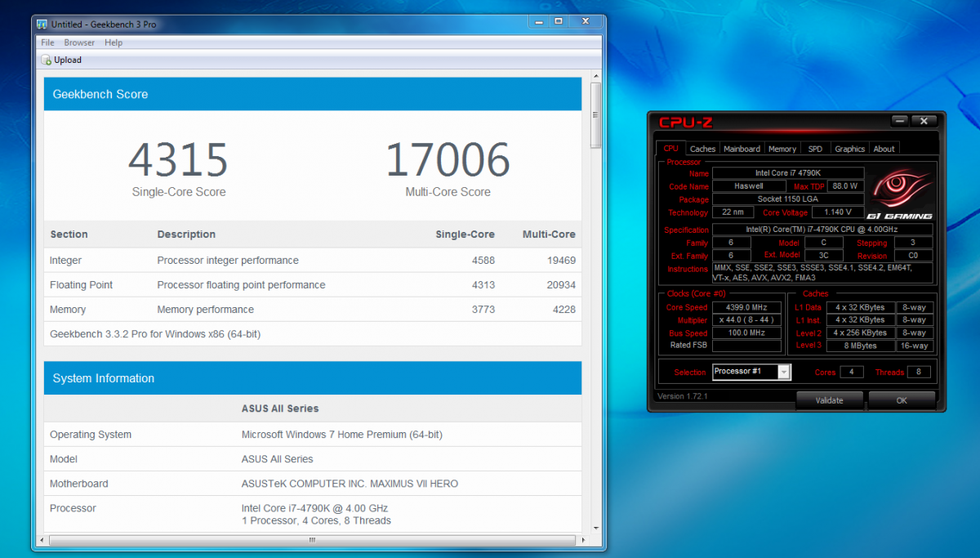The height and width of the screenshot is (558, 980).
Task: Switch to the CPU tab in CPU-Z
Action: coord(670,149)
